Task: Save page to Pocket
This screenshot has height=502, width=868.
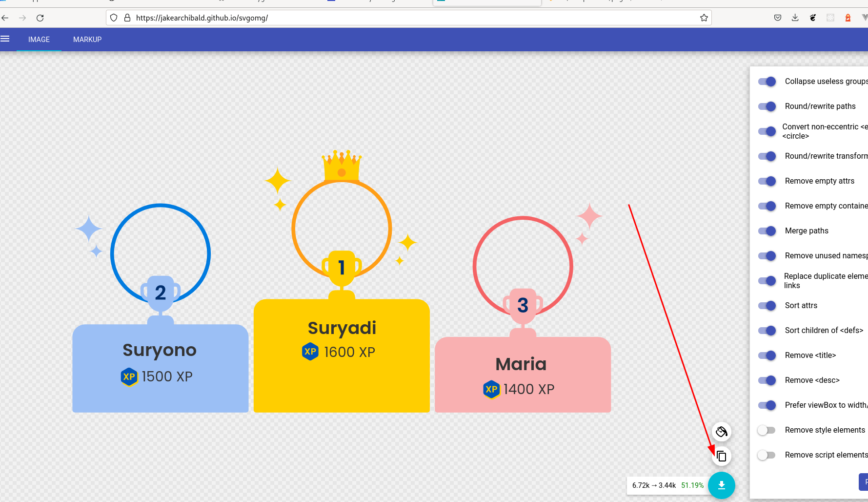Action: 777,18
